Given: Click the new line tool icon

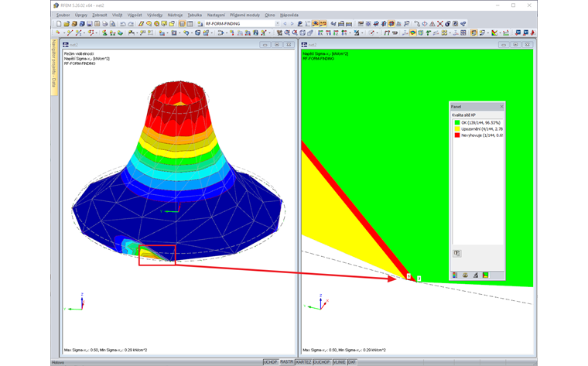Looking at the screenshot, I should click(70, 32).
